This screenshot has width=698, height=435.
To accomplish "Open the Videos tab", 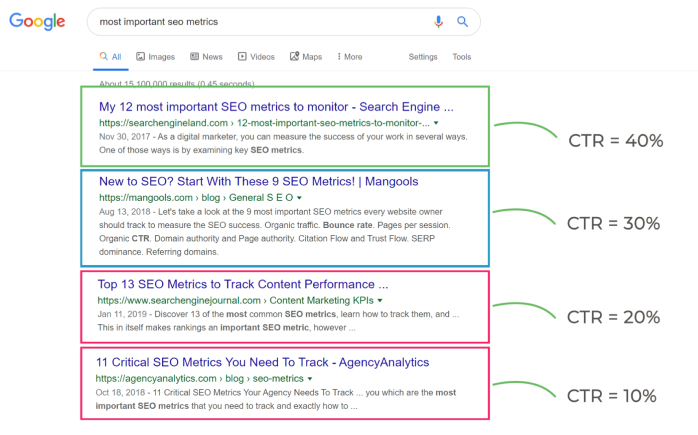I will pos(256,57).
